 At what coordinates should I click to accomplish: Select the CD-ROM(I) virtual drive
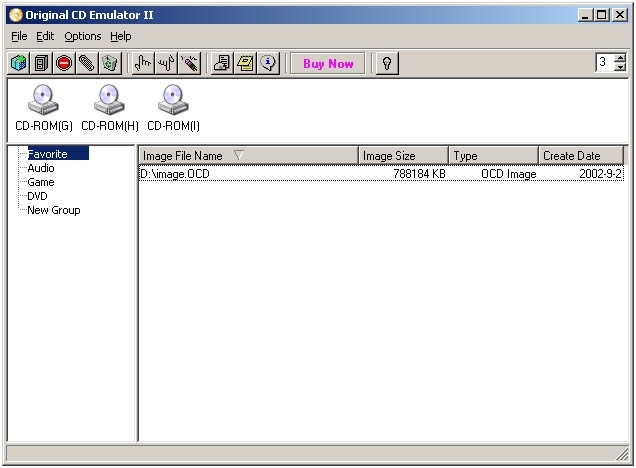pos(173,108)
